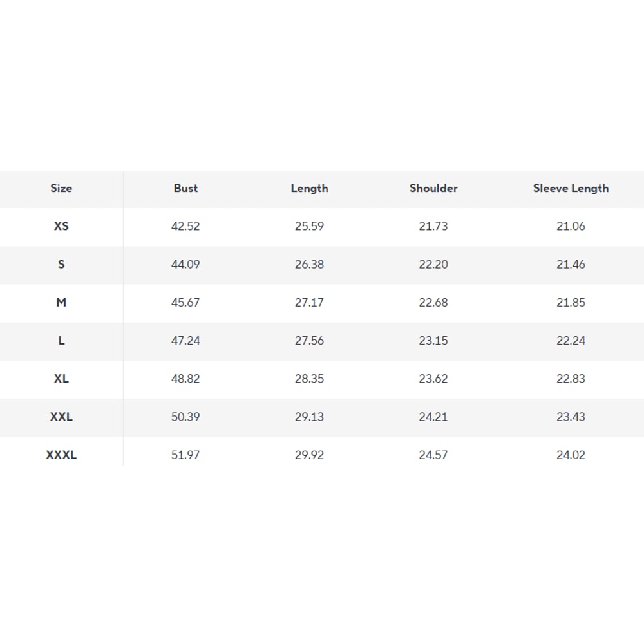Screen dimensions: 644x644
Task: Select the XS size row label
Action: click(61, 227)
